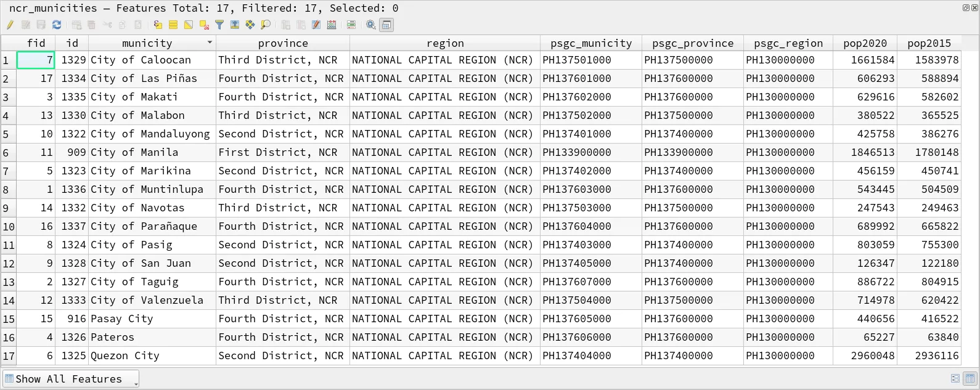Screen dimensions: 980x390
Task: Click the City of Mandaluyong cell
Action: pyautogui.click(x=152, y=134)
